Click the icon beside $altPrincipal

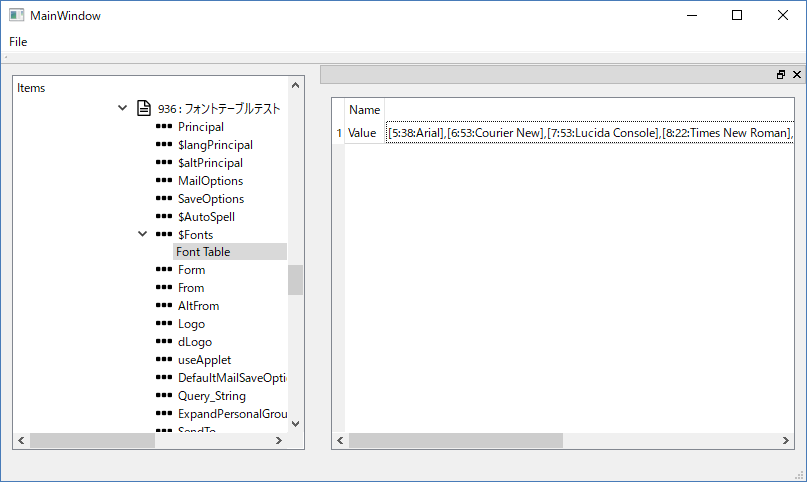pos(164,163)
